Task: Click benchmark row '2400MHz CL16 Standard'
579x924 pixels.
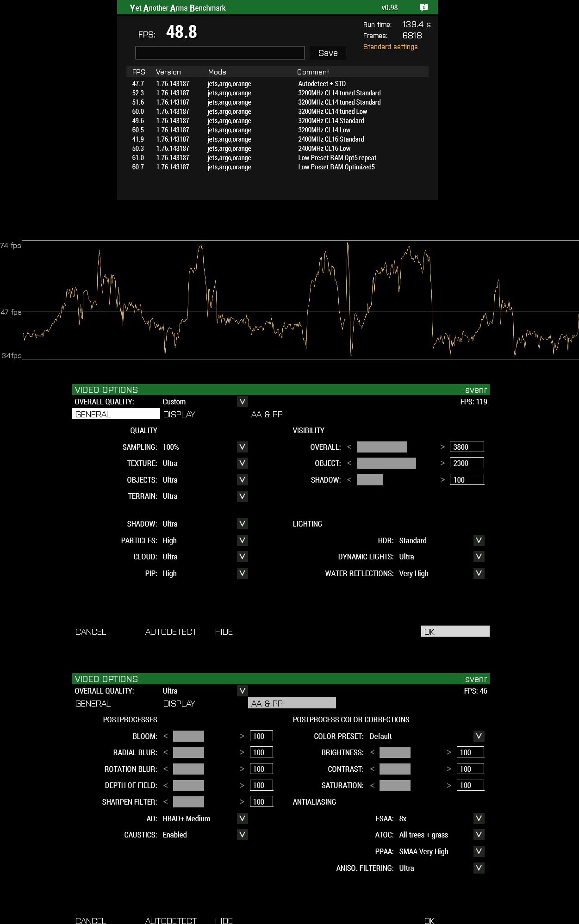Action: 277,139
